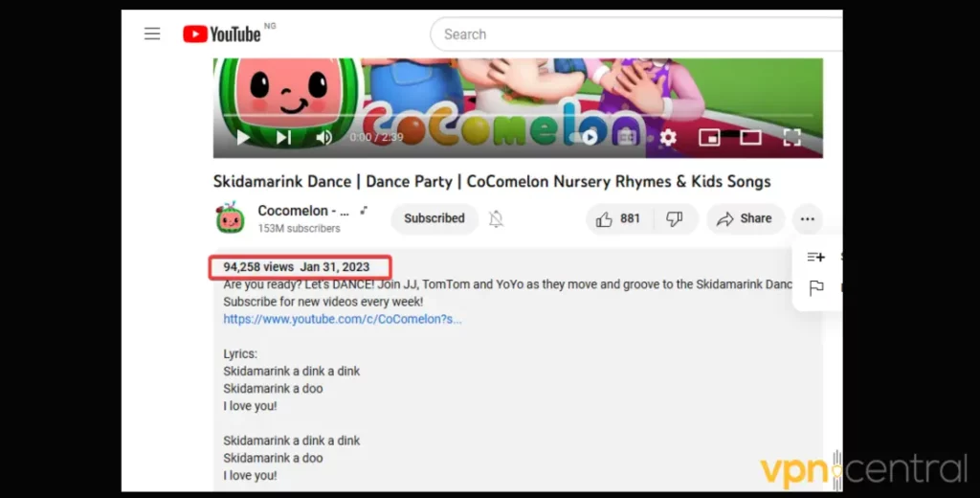Dislike the video
The width and height of the screenshot is (980, 498).
pos(675,218)
